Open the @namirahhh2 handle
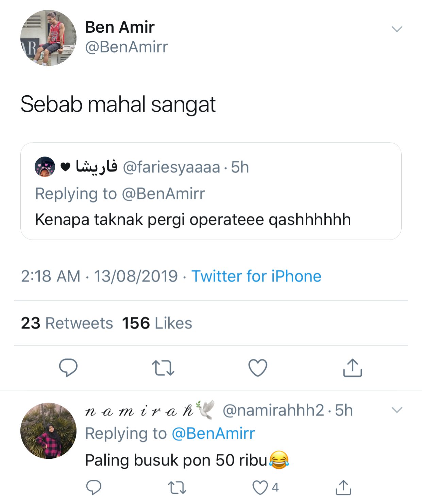The width and height of the screenshot is (422, 504). 273,410
